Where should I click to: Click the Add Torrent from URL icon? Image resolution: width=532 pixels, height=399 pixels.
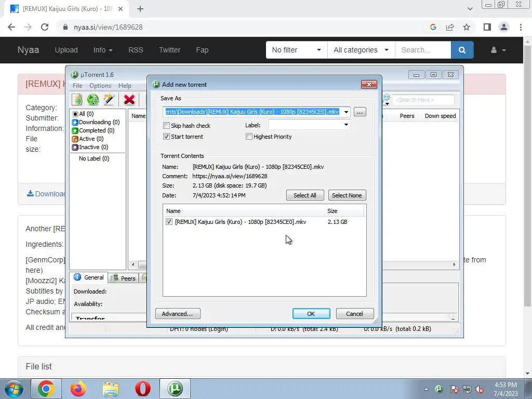point(93,100)
